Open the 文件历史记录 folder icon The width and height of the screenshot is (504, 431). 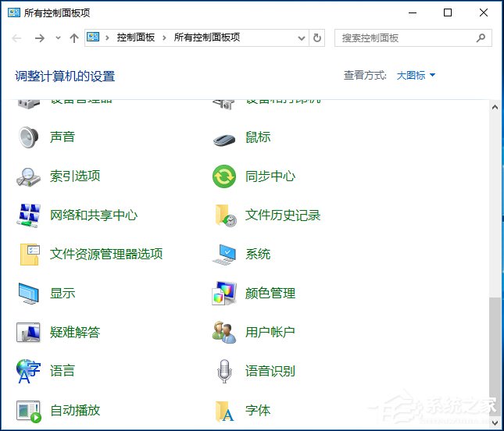pyautogui.click(x=224, y=215)
